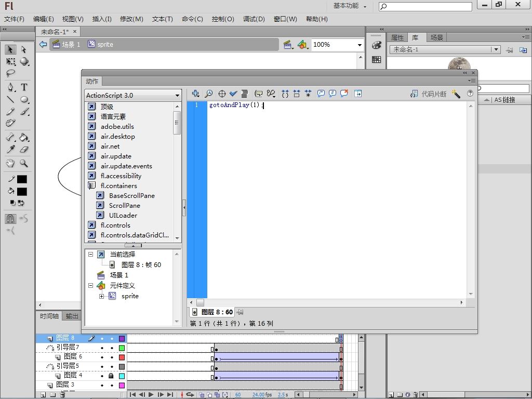The width and height of the screenshot is (532, 399).
Task: Click the check syntax checkmark icon
Action: pyautogui.click(x=233, y=94)
